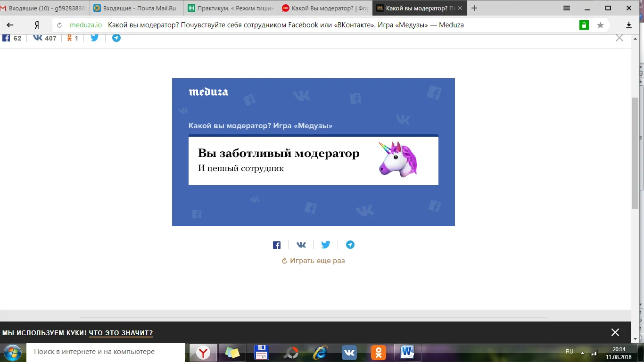
Task: Dismiss the cookie notice bar
Action: point(615,332)
